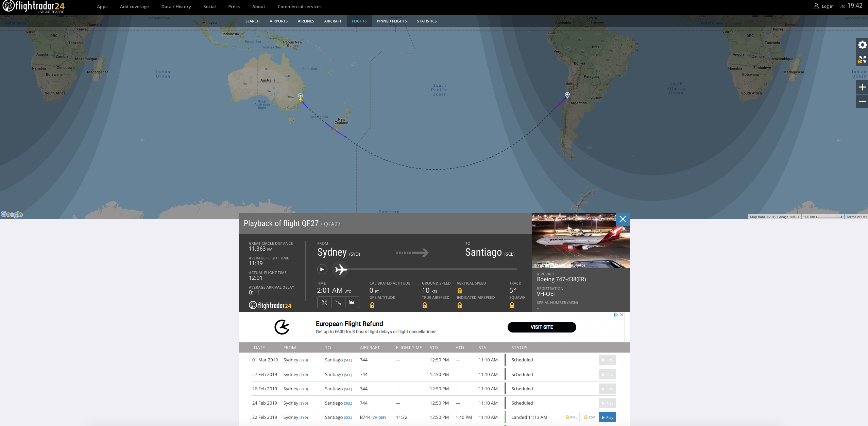Click the locked Vertical Speed icon
The height and width of the screenshot is (426, 868).
[x=460, y=291]
